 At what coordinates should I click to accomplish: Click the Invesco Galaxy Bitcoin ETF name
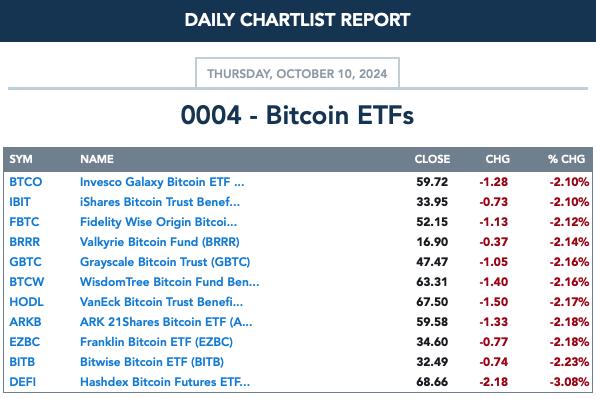point(162,182)
